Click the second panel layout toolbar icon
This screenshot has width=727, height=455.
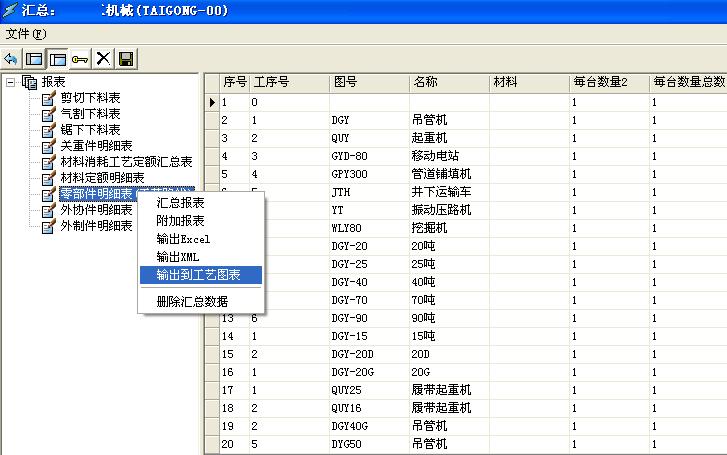coord(57,59)
